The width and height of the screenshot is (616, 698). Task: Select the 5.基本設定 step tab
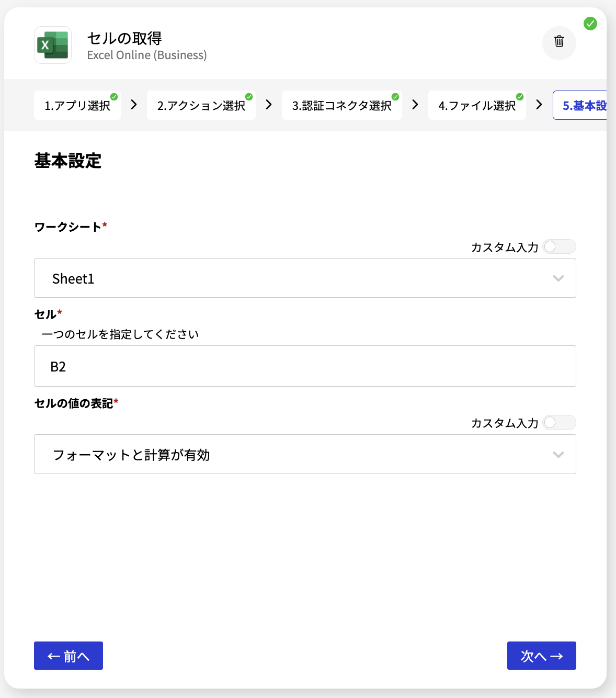[580, 105]
